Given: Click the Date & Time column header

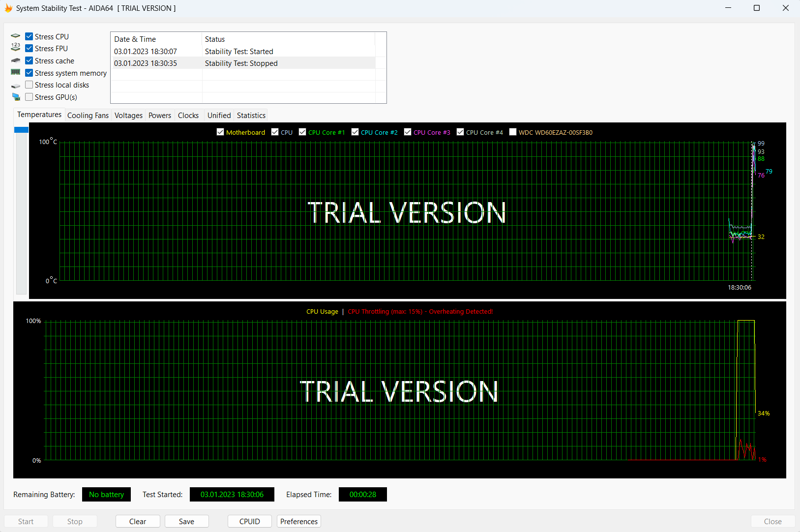Looking at the screenshot, I should point(156,39).
